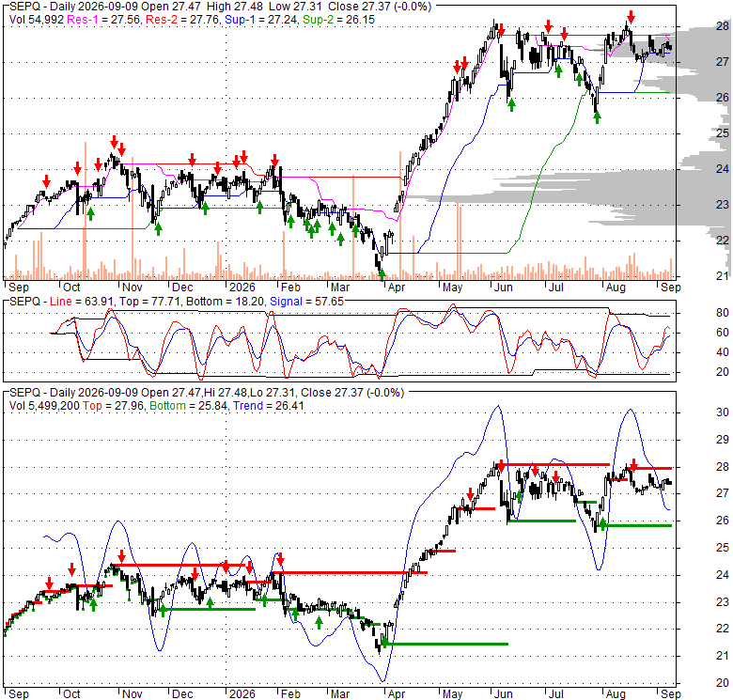Click the Vol 5,499,200 text in the bottom chart
Viewport: 733px width, 700px height.
coord(44,406)
